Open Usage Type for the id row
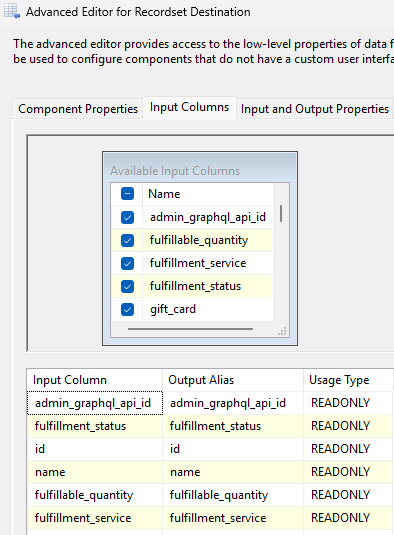The width and height of the screenshot is (394, 535). pyautogui.click(x=348, y=449)
